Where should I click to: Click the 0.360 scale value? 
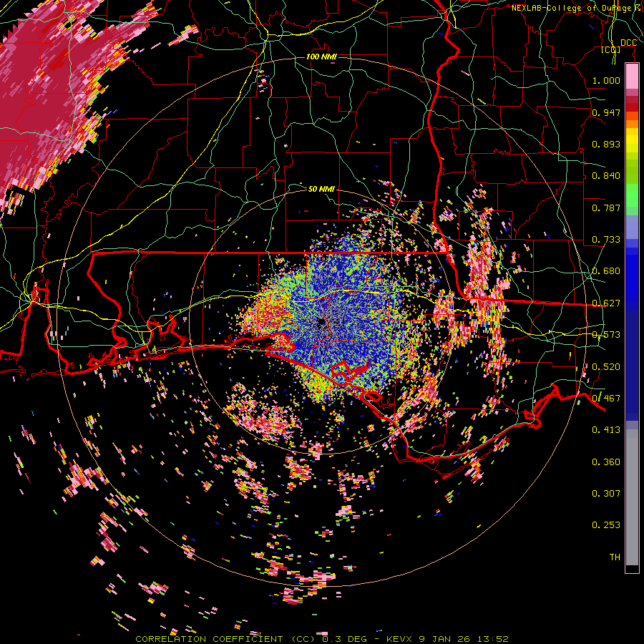pyautogui.click(x=606, y=462)
